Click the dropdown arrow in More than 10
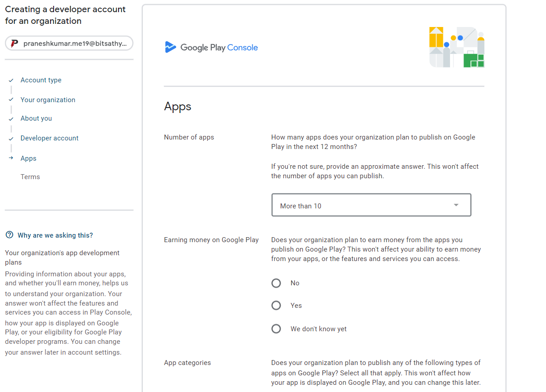546x392 pixels. (456, 205)
